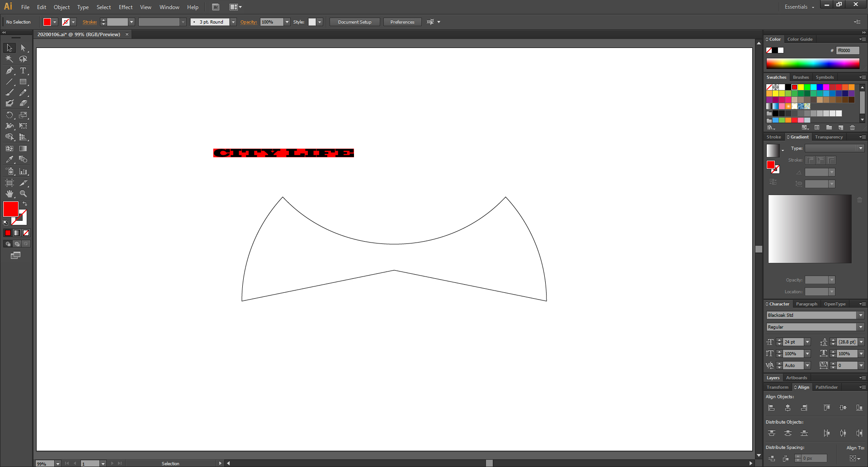
Task: Select the Rotate tool
Action: click(9, 115)
